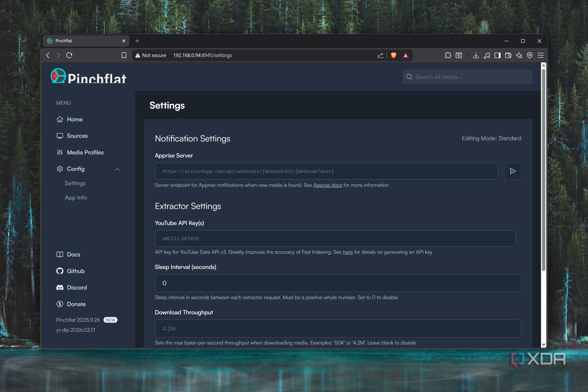
Task: Open the browser downloads icon
Action: [476, 55]
